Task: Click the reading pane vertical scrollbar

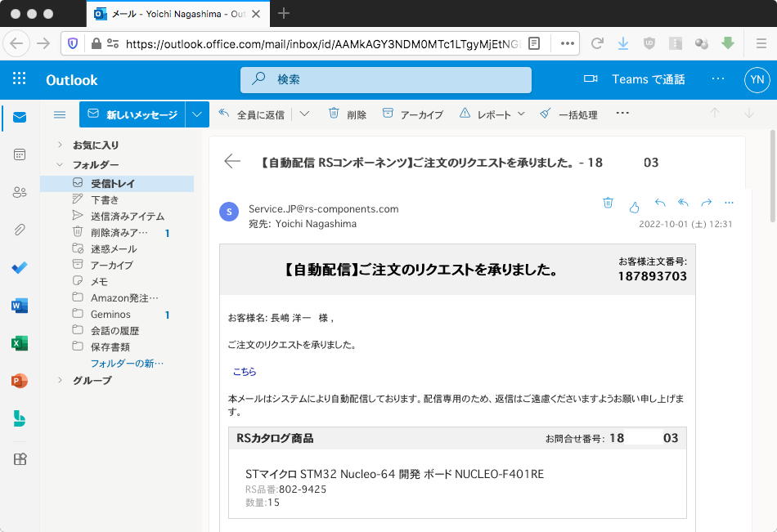Action: coord(772,176)
